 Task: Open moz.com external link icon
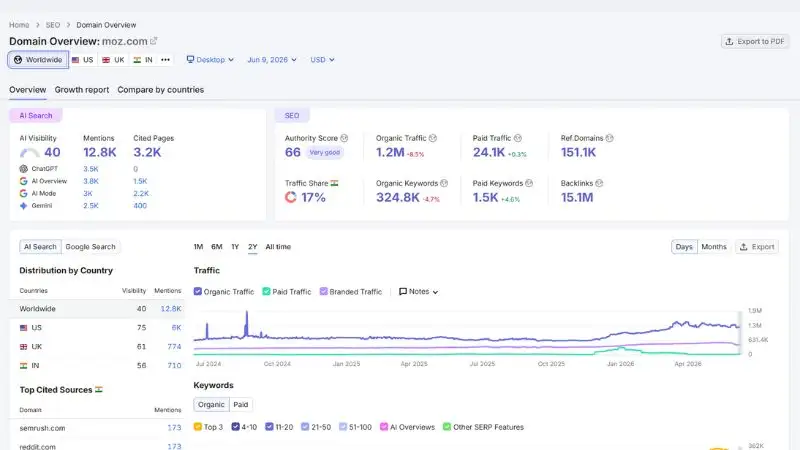pos(154,41)
